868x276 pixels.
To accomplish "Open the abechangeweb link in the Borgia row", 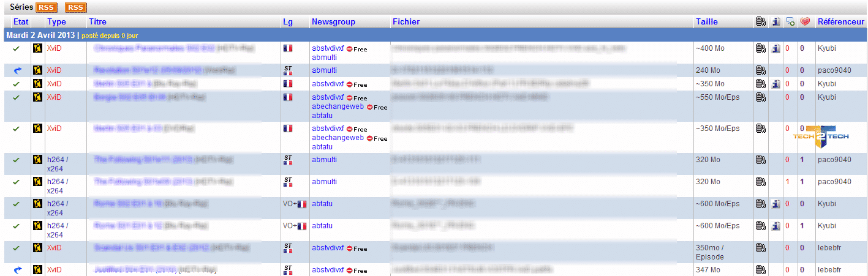I will [338, 106].
